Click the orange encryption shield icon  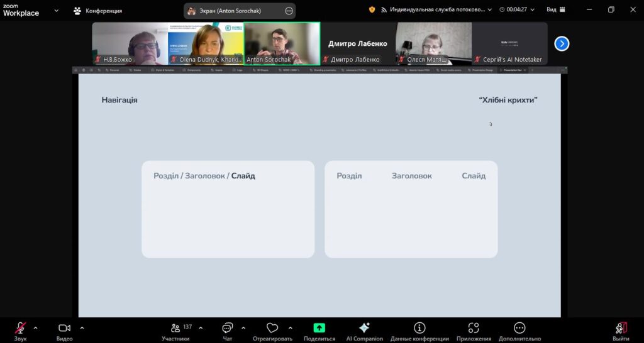coord(372,9)
